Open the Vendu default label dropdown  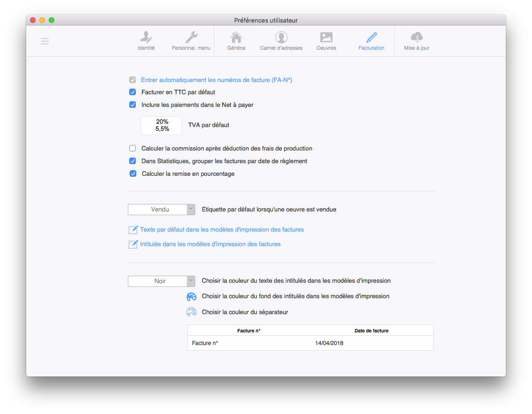(162, 210)
